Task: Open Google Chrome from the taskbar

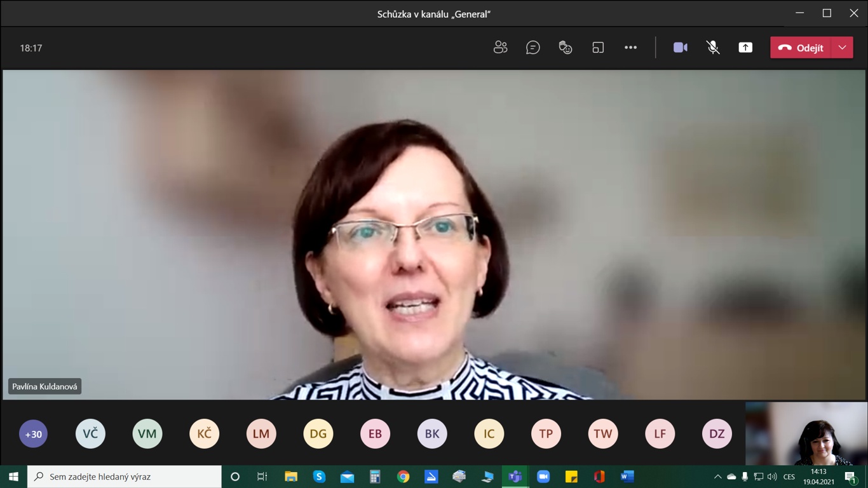Action: tap(403, 477)
